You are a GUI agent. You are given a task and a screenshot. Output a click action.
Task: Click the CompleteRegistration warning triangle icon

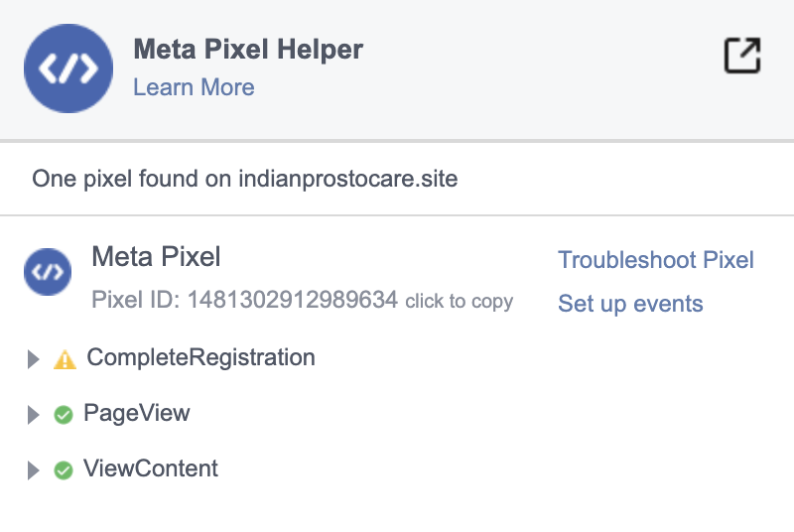pos(65,359)
